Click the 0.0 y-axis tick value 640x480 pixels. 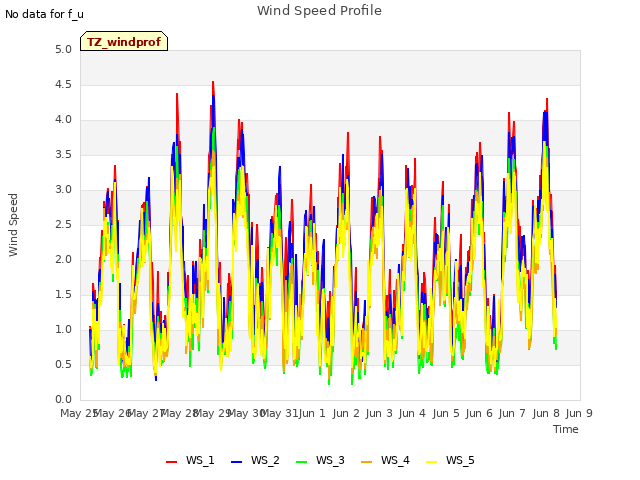[63, 399]
